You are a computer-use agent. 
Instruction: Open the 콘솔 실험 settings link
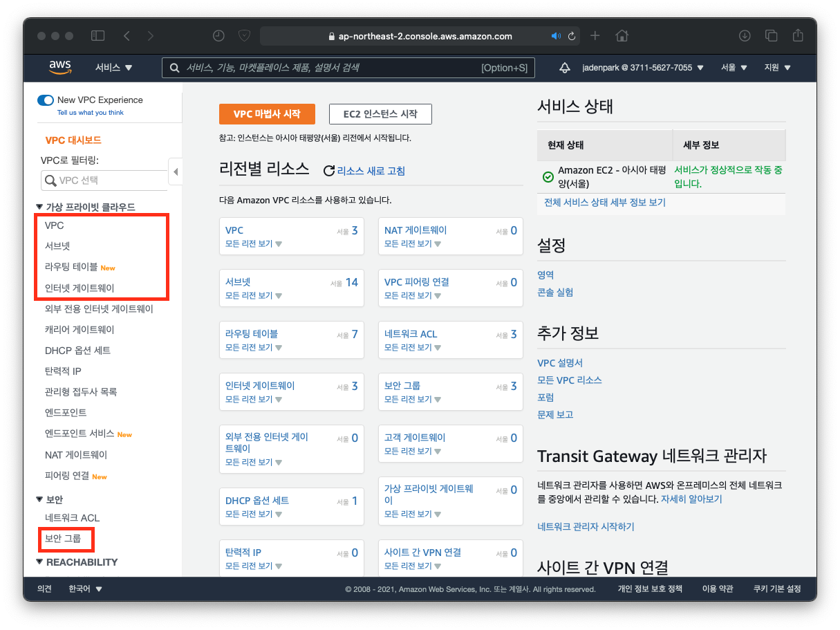555,292
